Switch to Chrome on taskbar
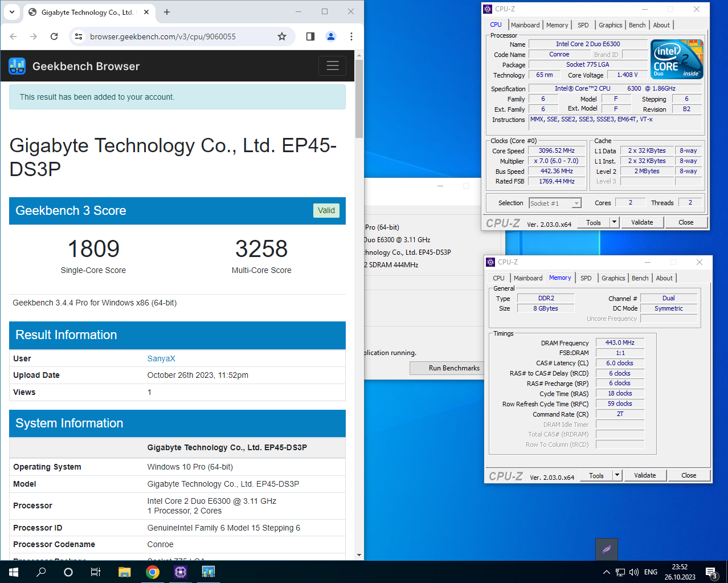The image size is (728, 583). pos(153,572)
